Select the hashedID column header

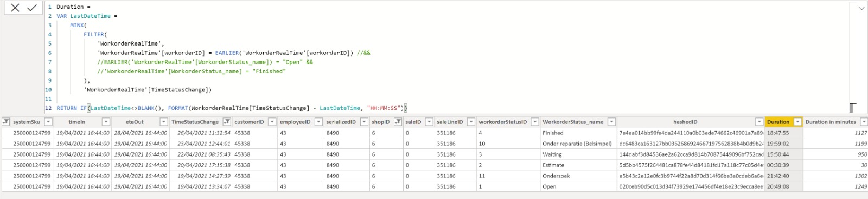click(x=685, y=122)
